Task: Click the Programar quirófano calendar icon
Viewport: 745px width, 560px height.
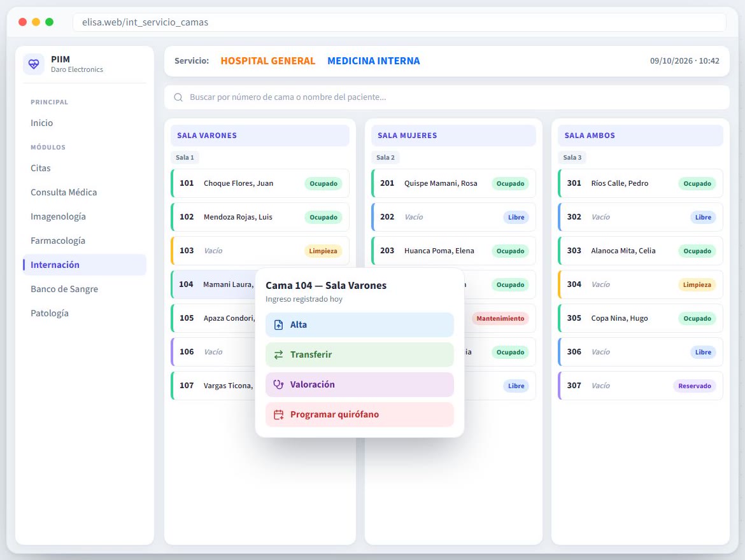Action: 278,415
